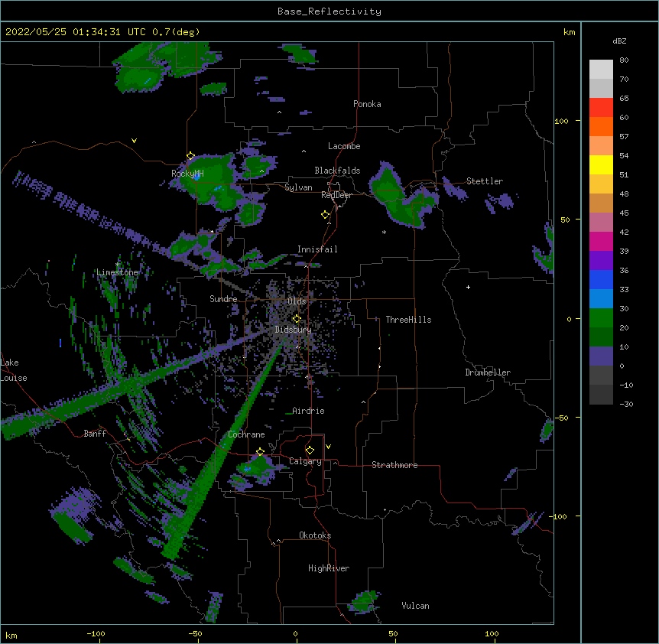The height and width of the screenshot is (644, 659).
Task: Click the Sundre town label
Action: pyautogui.click(x=223, y=299)
